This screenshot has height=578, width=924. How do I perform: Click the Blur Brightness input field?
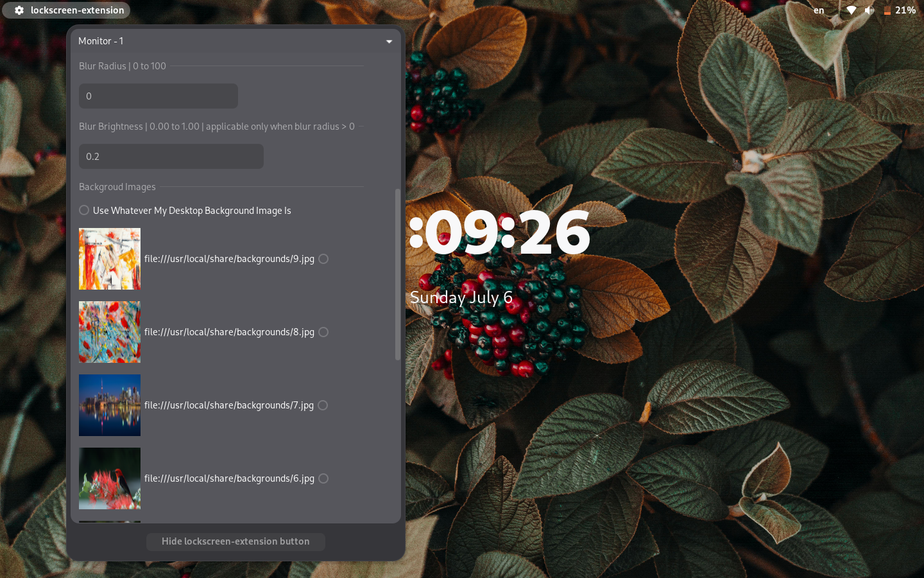point(171,156)
